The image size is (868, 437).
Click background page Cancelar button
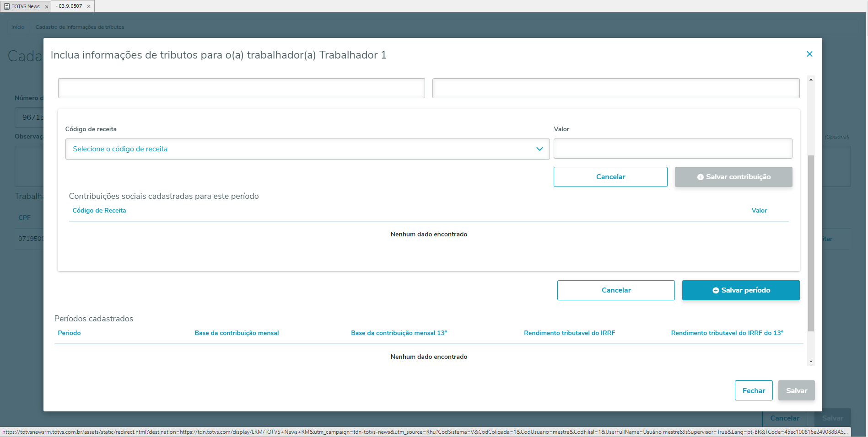(x=785, y=418)
